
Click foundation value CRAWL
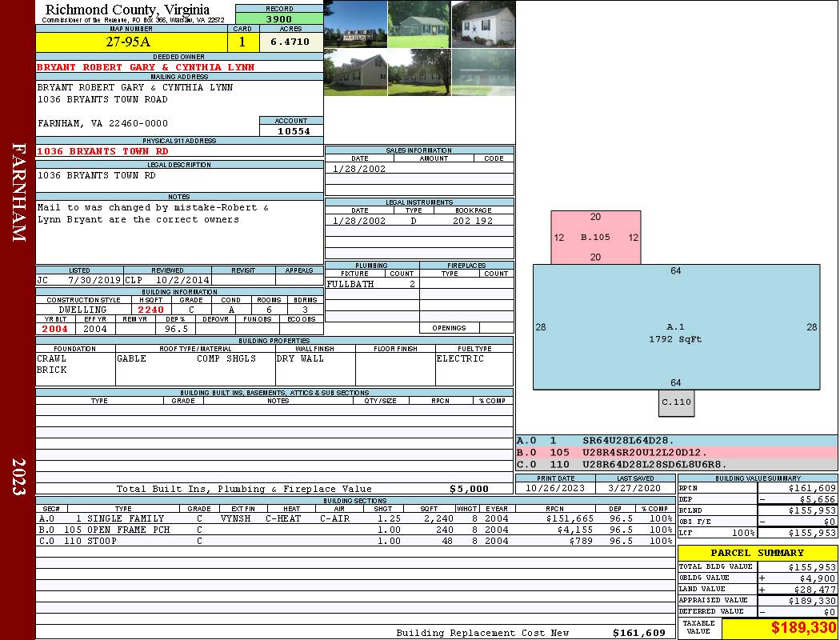tap(51, 358)
